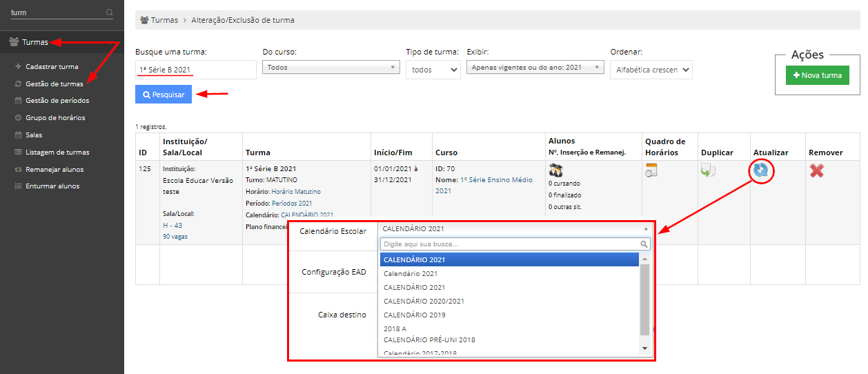Click the green Nova turma button

coord(817,75)
